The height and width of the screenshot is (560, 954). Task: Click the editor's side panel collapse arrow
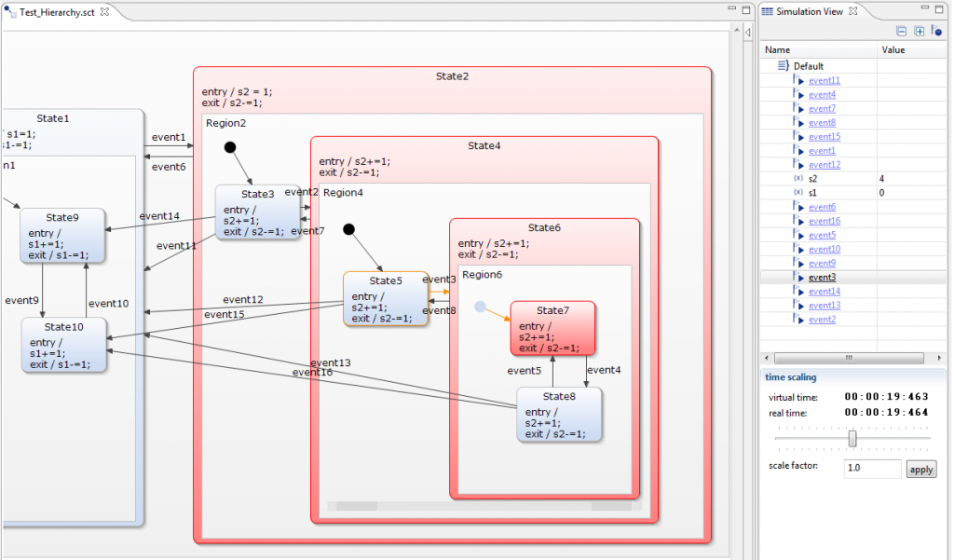coord(748,32)
